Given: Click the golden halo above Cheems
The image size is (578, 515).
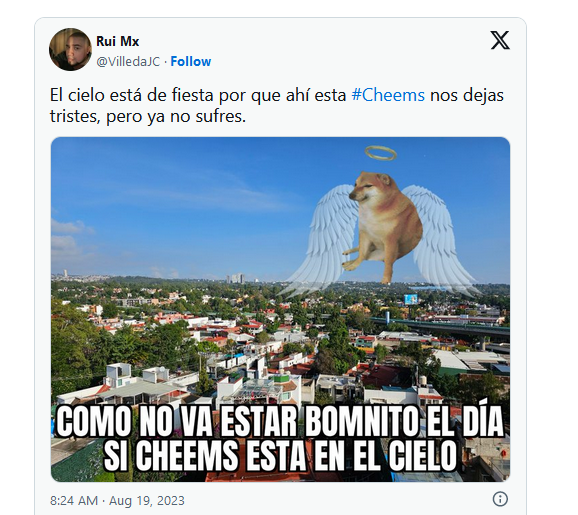Looking at the screenshot, I should (x=380, y=153).
